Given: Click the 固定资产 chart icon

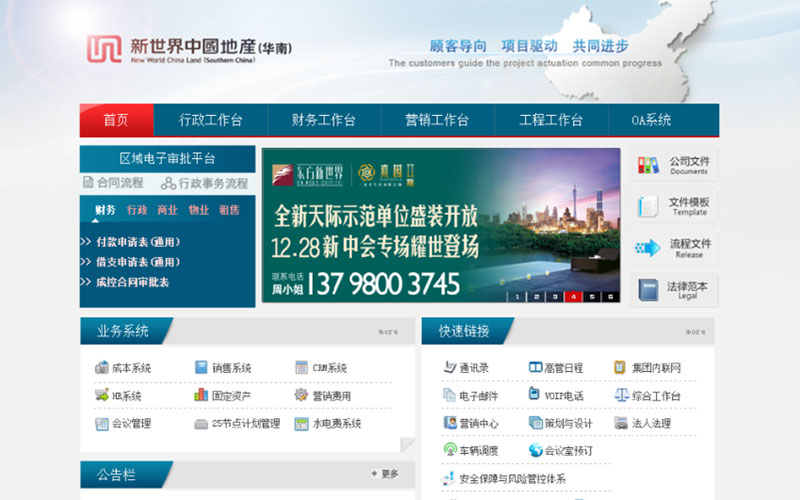Looking at the screenshot, I should tap(201, 395).
